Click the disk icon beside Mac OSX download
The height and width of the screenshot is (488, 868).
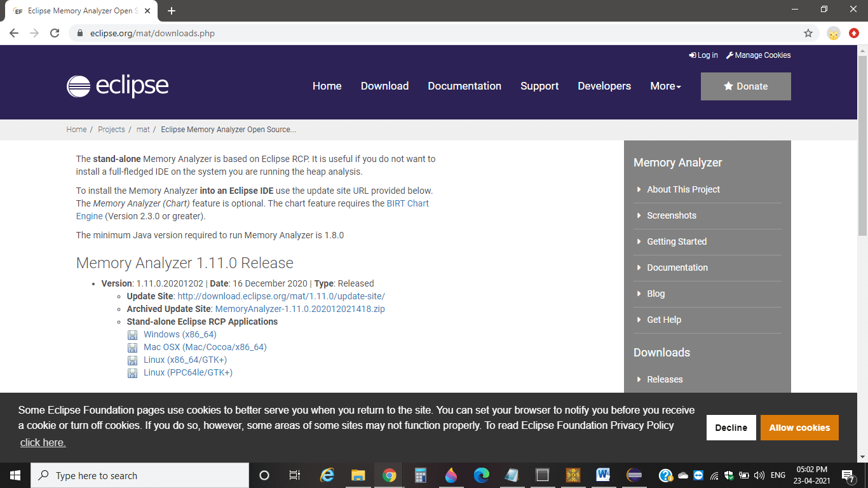pos(132,348)
